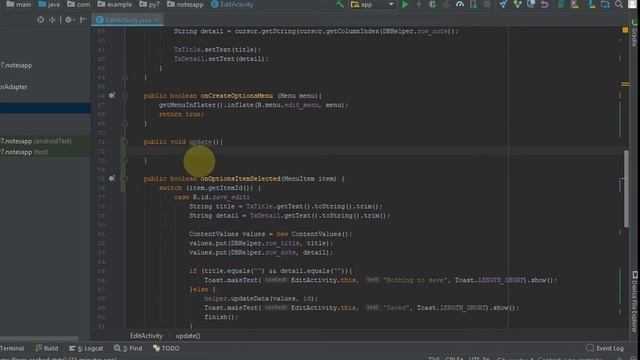Close the EditActivity.java editor tab
This screenshot has height=360, width=640.
[x=157, y=20]
